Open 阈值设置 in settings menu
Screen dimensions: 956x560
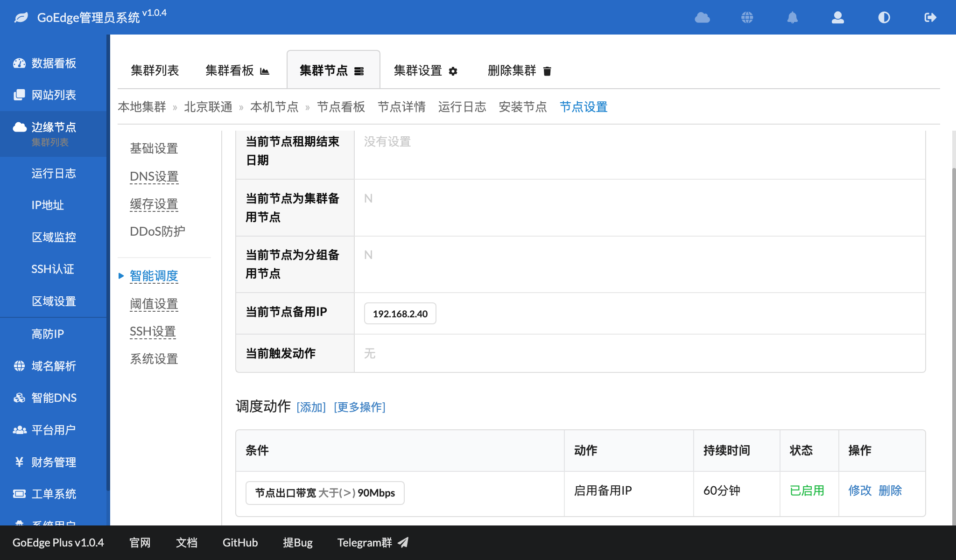[x=154, y=304]
